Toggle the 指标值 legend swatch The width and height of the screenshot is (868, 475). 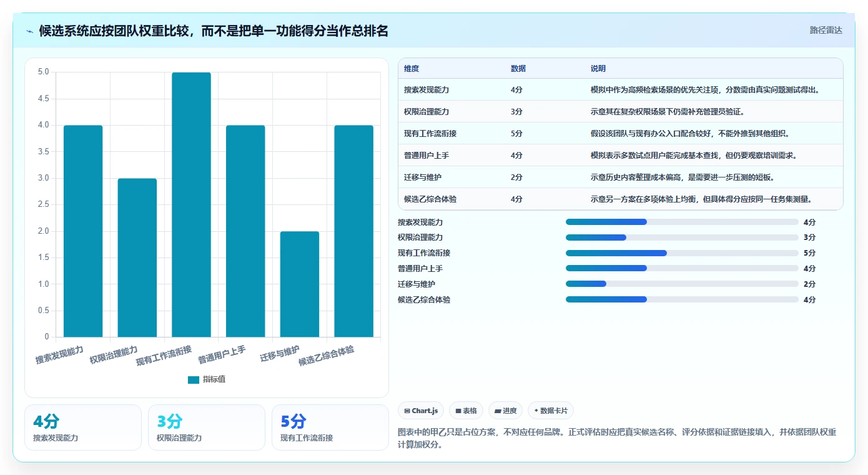[194, 379]
